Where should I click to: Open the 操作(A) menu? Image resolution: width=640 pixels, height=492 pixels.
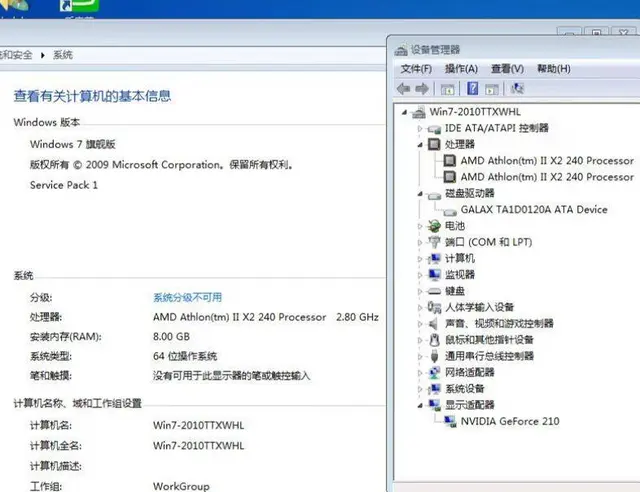tap(461, 69)
